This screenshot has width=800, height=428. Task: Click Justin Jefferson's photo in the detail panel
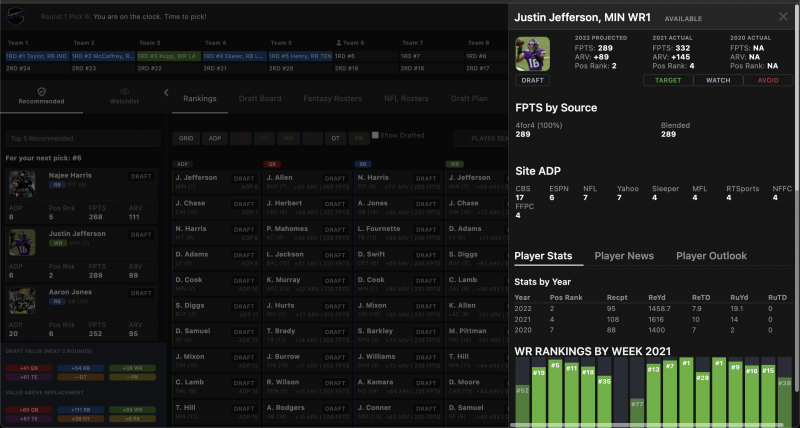[x=532, y=54]
